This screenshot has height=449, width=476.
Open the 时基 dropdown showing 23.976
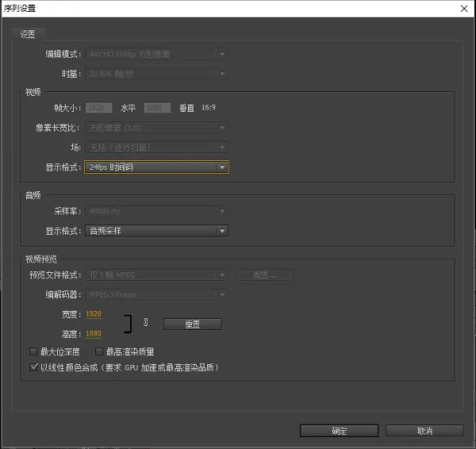tap(156, 74)
